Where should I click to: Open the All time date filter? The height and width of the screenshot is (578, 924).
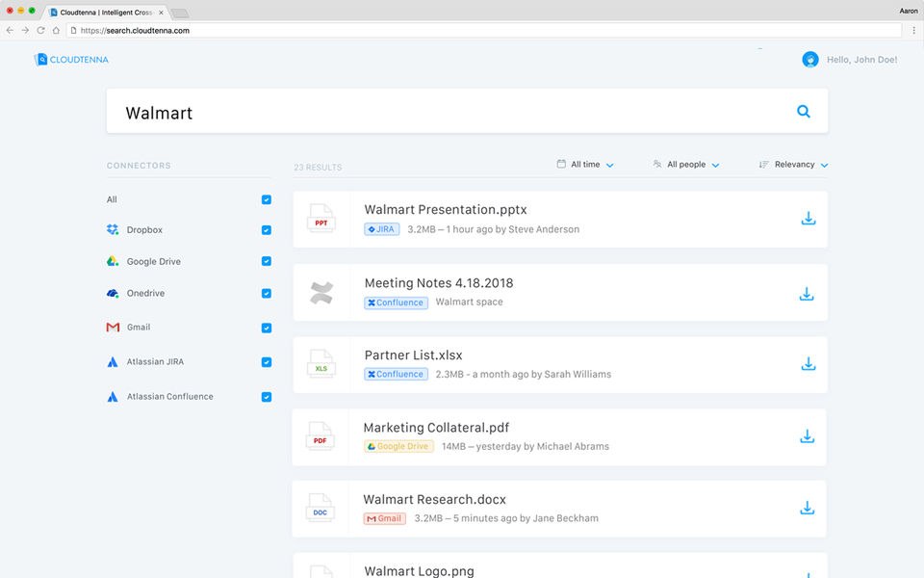585,165
